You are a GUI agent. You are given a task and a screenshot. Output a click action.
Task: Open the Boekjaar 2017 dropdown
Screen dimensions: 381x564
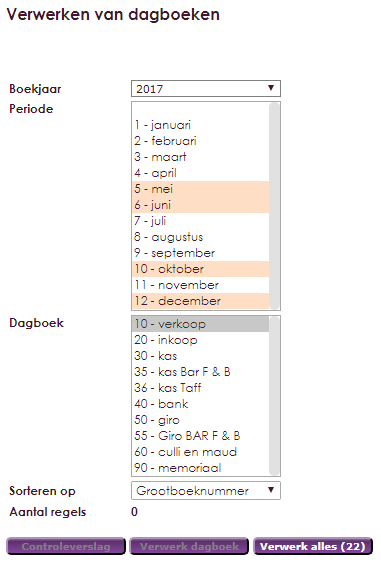206,88
